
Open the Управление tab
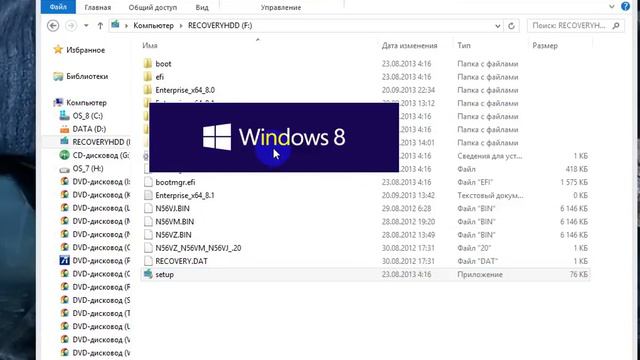click(x=281, y=7)
